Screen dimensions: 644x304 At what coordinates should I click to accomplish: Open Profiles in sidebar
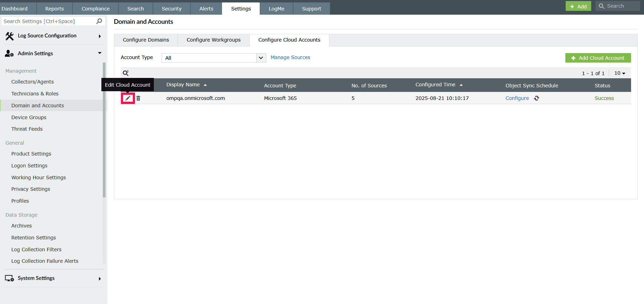[x=20, y=201]
